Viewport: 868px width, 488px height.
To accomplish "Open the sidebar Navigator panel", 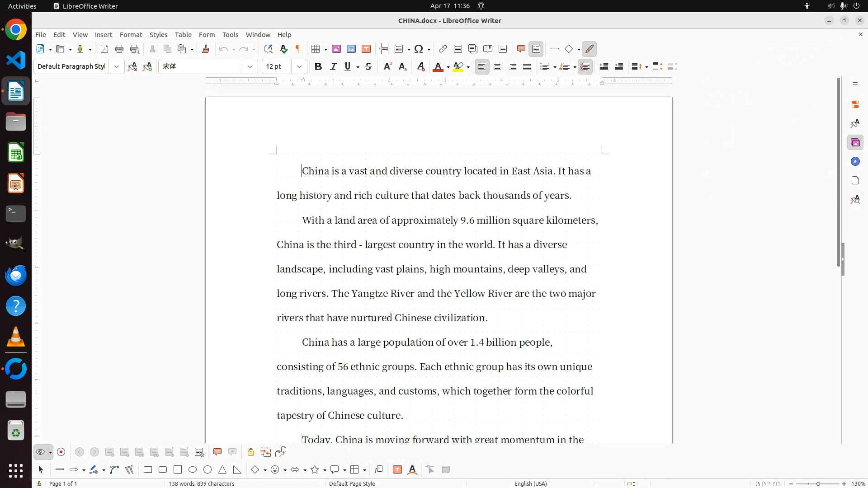I will [x=855, y=162].
